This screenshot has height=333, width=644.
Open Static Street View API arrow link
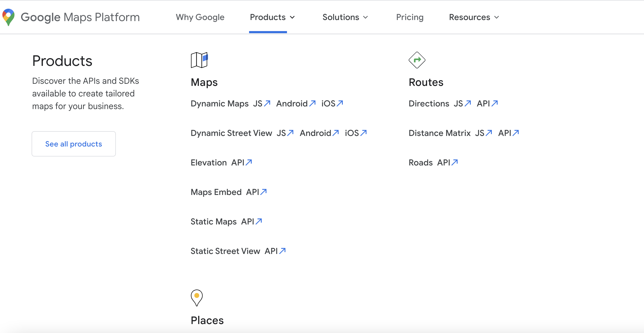point(282,251)
